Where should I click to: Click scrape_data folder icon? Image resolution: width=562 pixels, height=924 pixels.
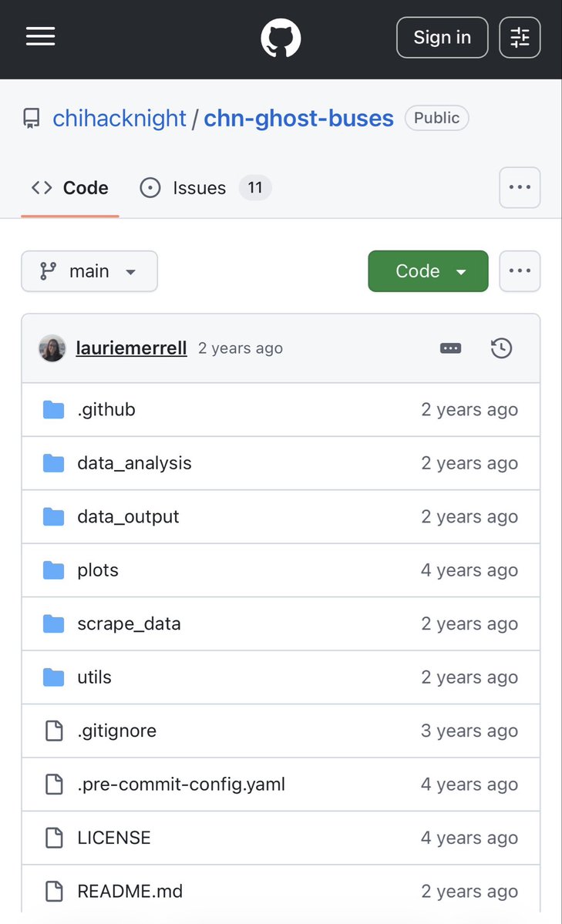(x=54, y=624)
